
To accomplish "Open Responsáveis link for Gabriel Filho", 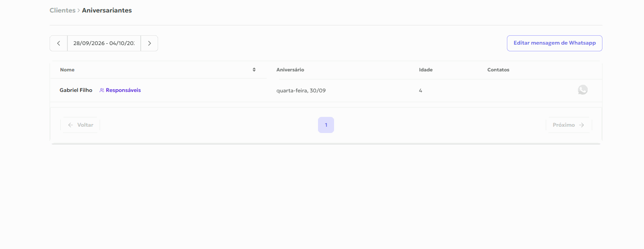I will 120,90.
